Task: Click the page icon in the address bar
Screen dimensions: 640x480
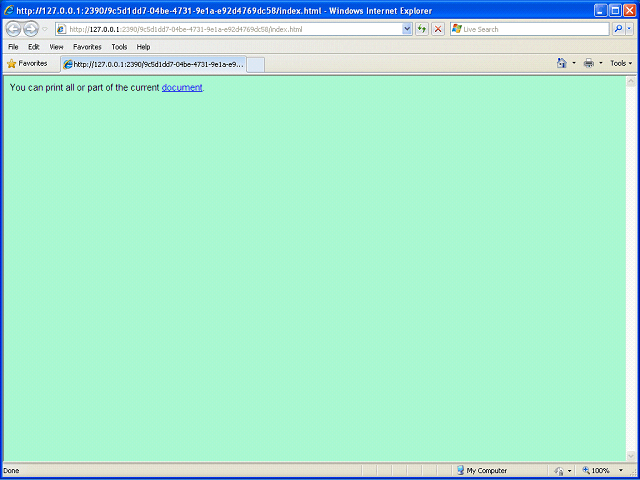Action: [61, 29]
